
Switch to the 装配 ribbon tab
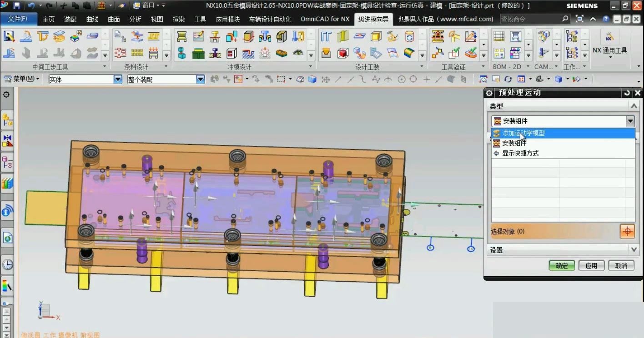[70, 19]
